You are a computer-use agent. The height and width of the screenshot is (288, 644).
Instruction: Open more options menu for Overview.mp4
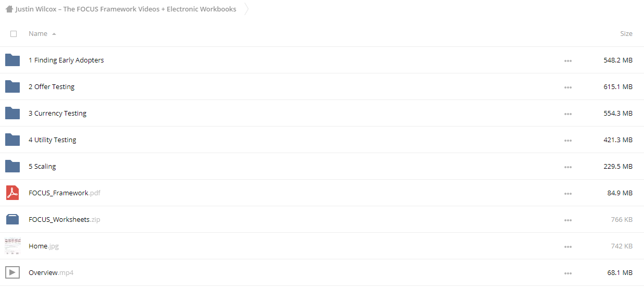568,273
